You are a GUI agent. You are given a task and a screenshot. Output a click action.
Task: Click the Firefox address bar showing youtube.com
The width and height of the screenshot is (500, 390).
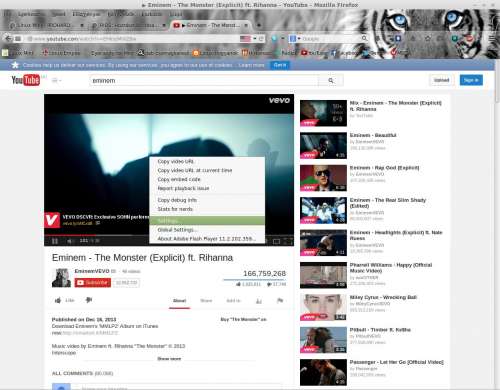pos(132,39)
